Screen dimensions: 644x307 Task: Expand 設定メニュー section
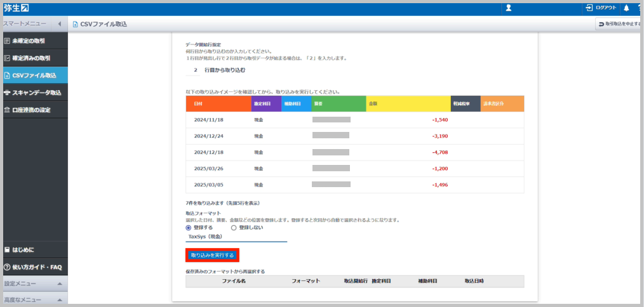click(x=34, y=284)
